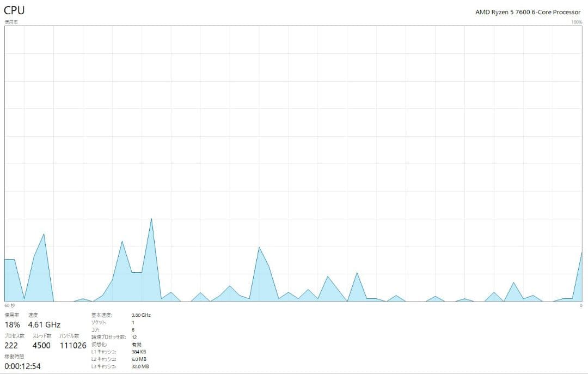Select the L1 cache value 384 KB
The image size is (588, 374).
point(140,352)
